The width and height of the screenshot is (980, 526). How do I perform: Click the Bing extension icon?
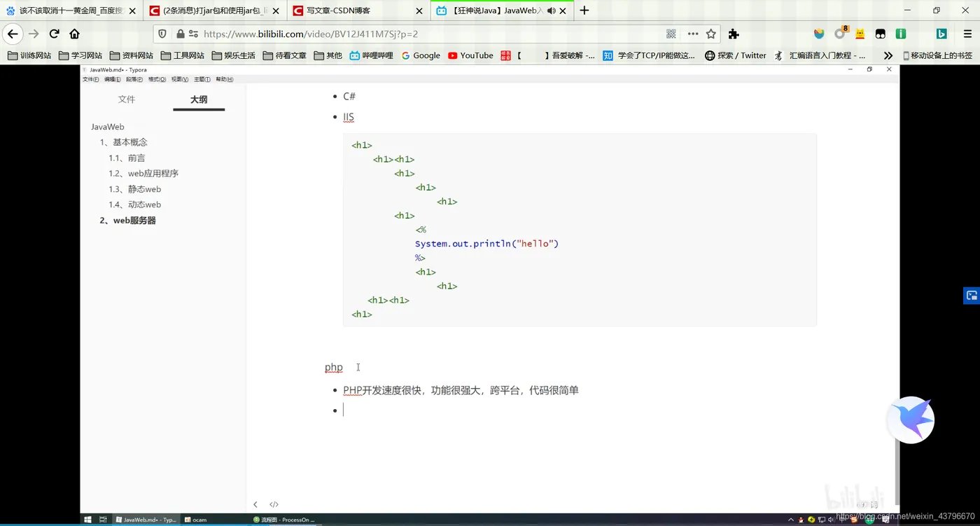click(941, 34)
